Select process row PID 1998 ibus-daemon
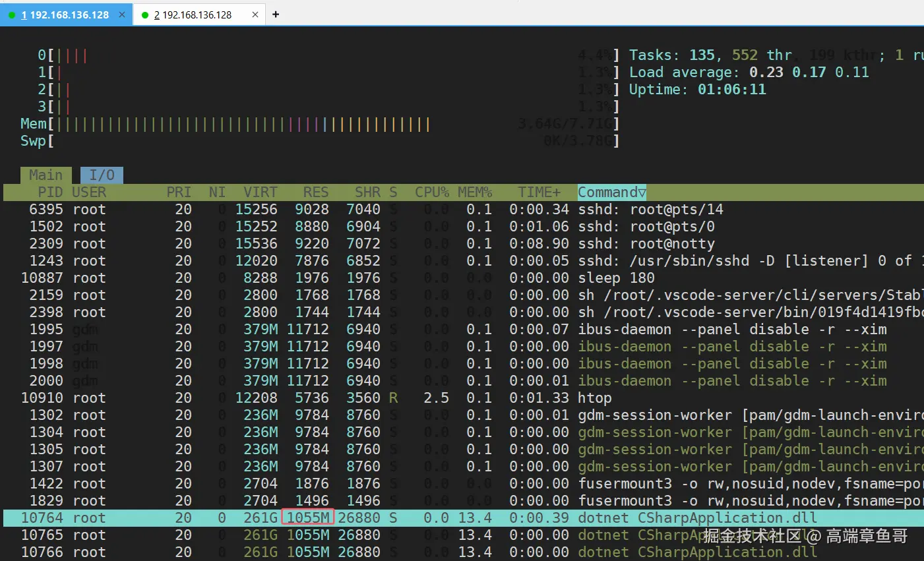Viewport: 924px width, 561px height. (x=464, y=364)
